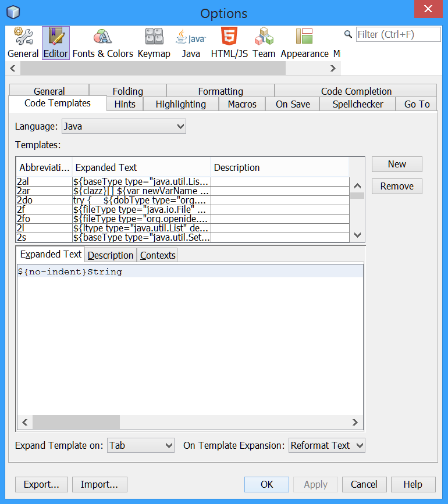Click the Import... button
This screenshot has width=448, height=504.
[x=99, y=484]
